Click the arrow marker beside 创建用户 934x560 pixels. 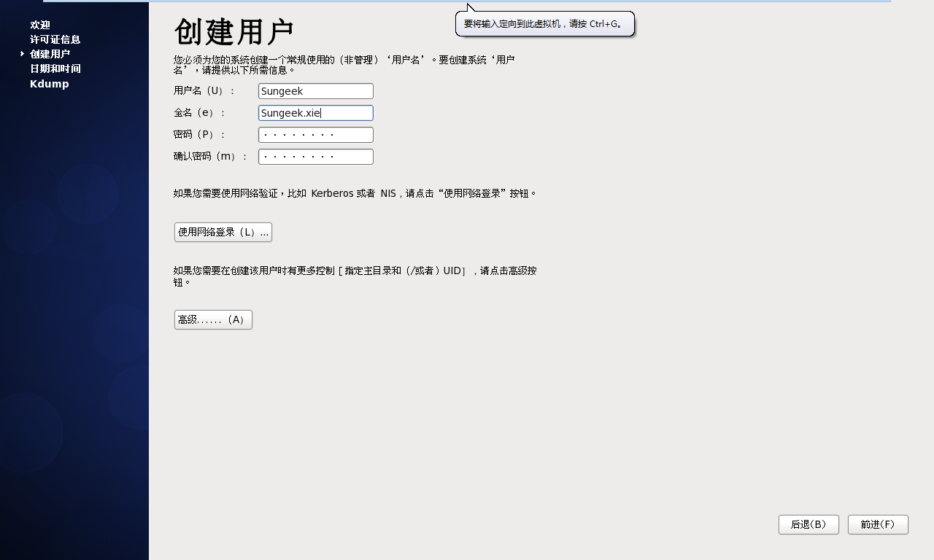[x=21, y=53]
